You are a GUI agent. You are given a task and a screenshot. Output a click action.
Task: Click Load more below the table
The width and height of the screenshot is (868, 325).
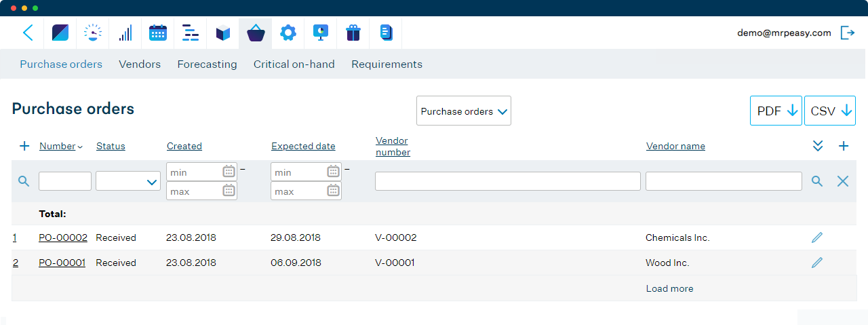(669, 288)
